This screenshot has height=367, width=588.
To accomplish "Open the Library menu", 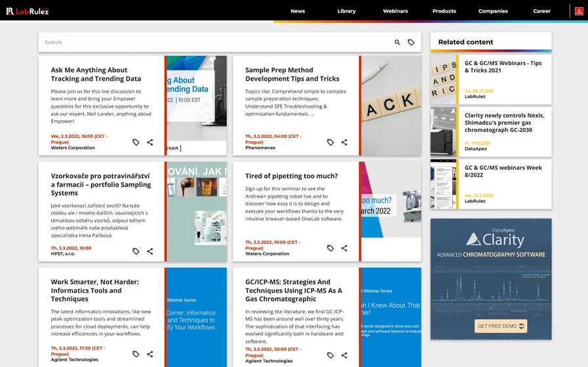I will pos(346,11).
